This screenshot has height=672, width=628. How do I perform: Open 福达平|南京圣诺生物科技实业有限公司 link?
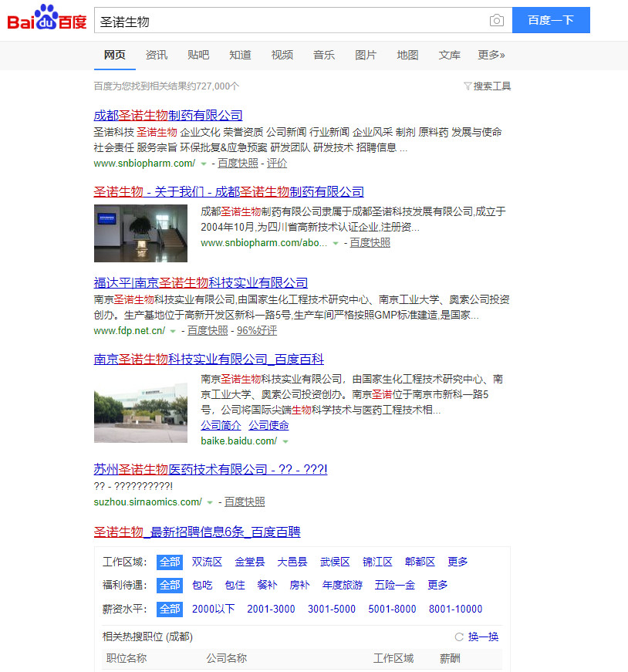pyautogui.click(x=201, y=282)
